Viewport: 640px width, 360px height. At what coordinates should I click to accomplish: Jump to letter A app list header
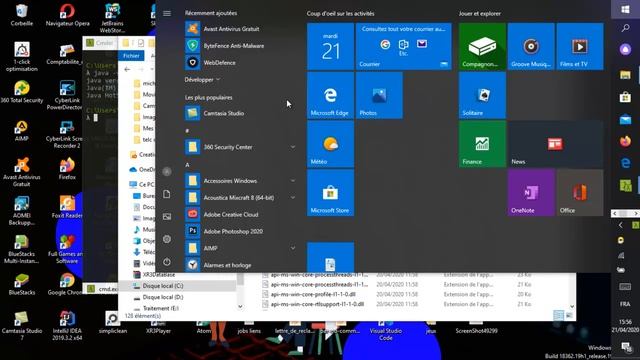click(x=187, y=165)
